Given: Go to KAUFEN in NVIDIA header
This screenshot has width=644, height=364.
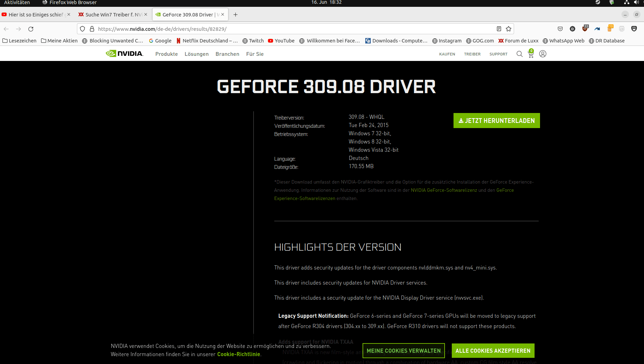Looking at the screenshot, I should [447, 54].
